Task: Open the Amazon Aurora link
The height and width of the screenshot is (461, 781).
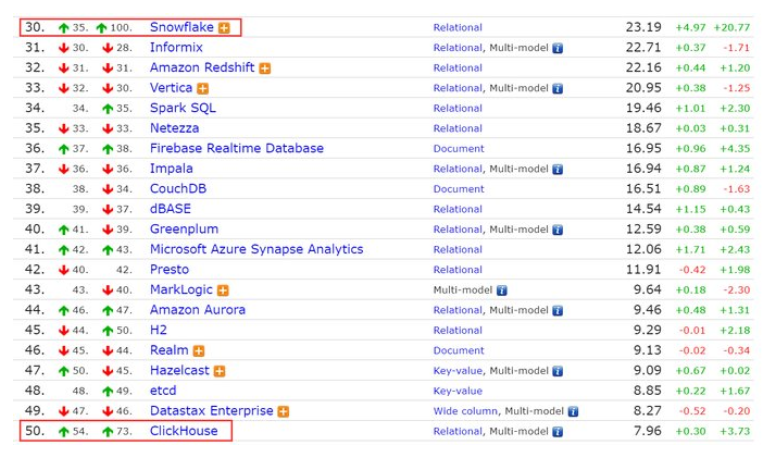Action: (x=197, y=310)
